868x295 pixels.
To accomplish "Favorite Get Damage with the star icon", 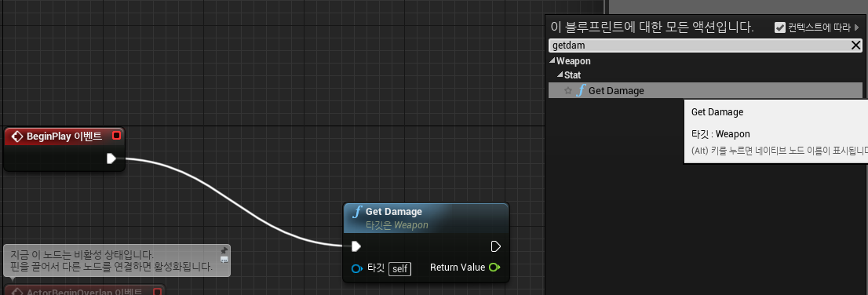I will coord(568,91).
